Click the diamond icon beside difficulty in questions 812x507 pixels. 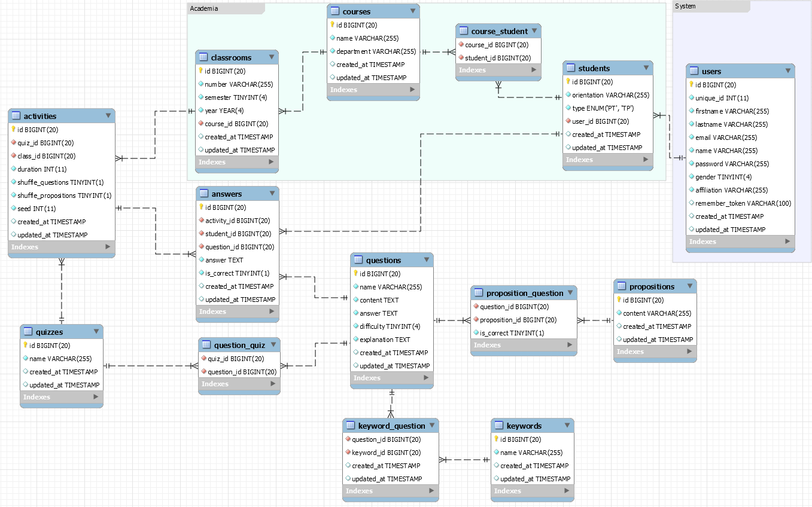coord(355,326)
